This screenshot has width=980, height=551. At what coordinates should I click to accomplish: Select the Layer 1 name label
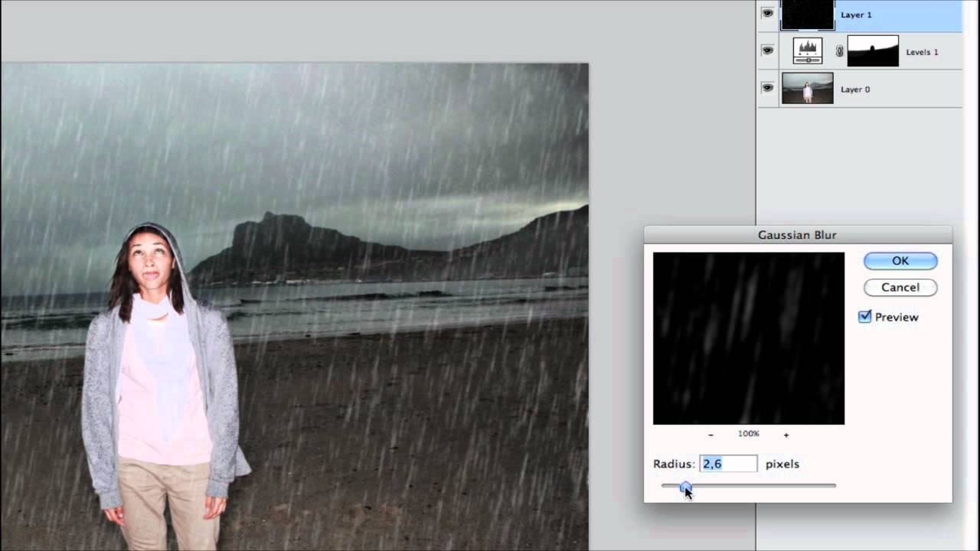click(856, 15)
